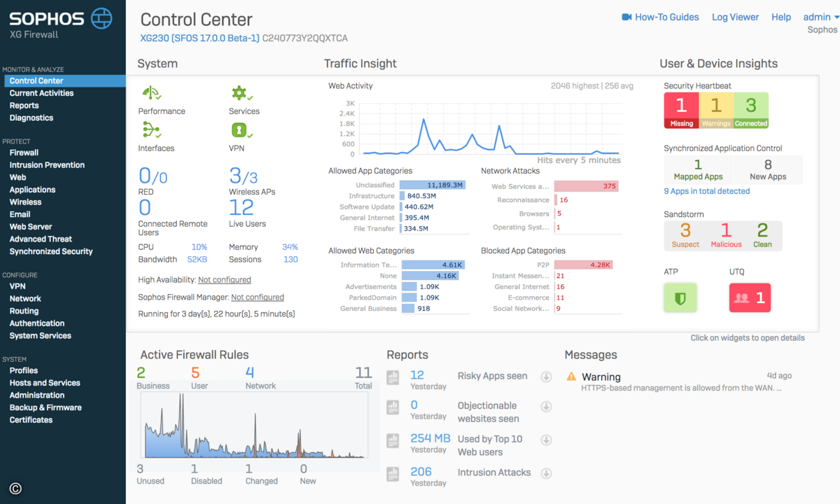Click the Live Users count 12
The image size is (840, 504).
(x=241, y=208)
